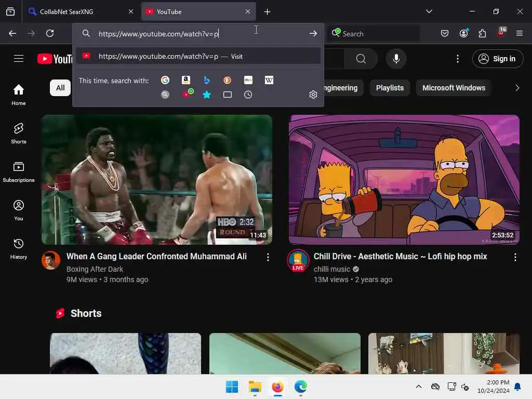The image size is (532, 399).
Task: Select the Engineering filter chip
Action: tap(343, 88)
